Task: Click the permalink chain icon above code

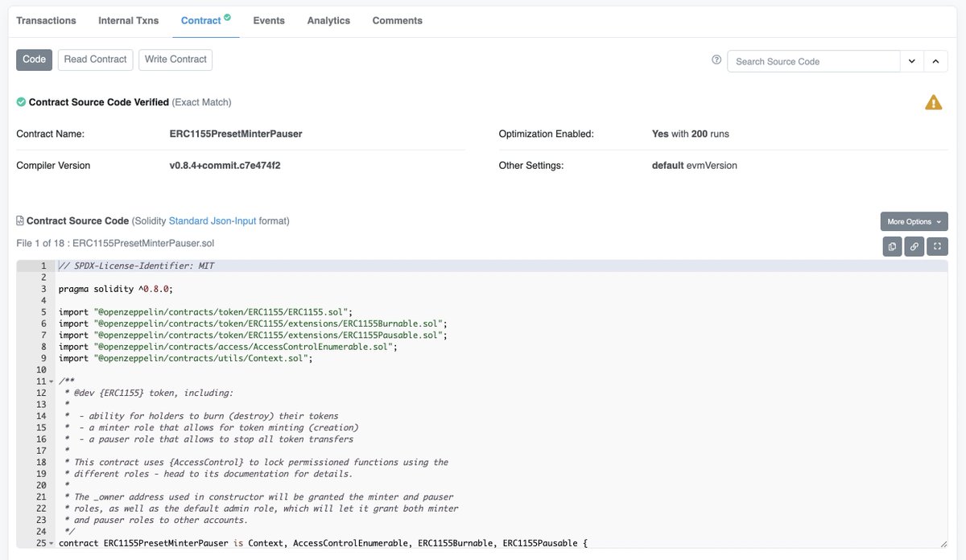Action: [x=914, y=246]
